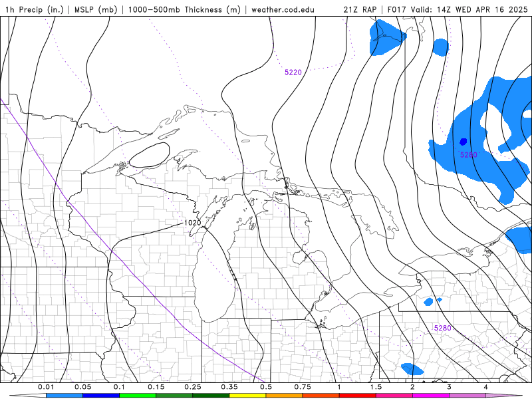Click the '0.15' legend value
The height and width of the screenshot is (399, 532).
(x=156, y=387)
